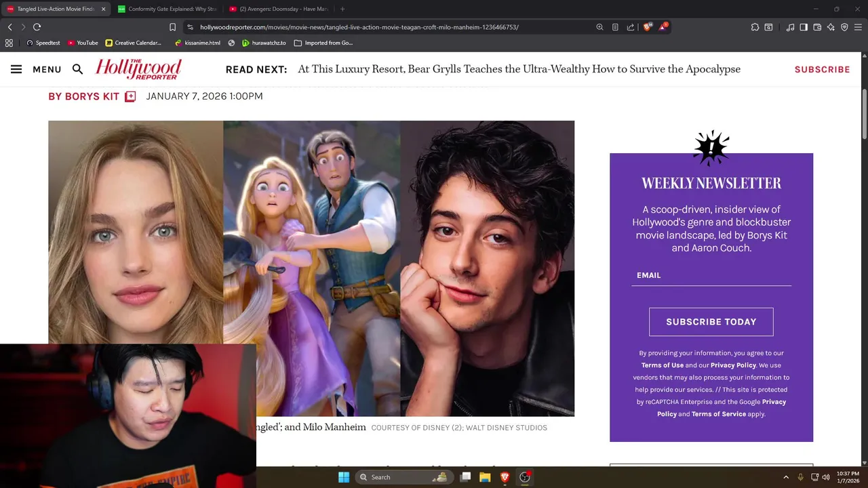
Task: Click the globe bookmark icon
Action: [232, 43]
